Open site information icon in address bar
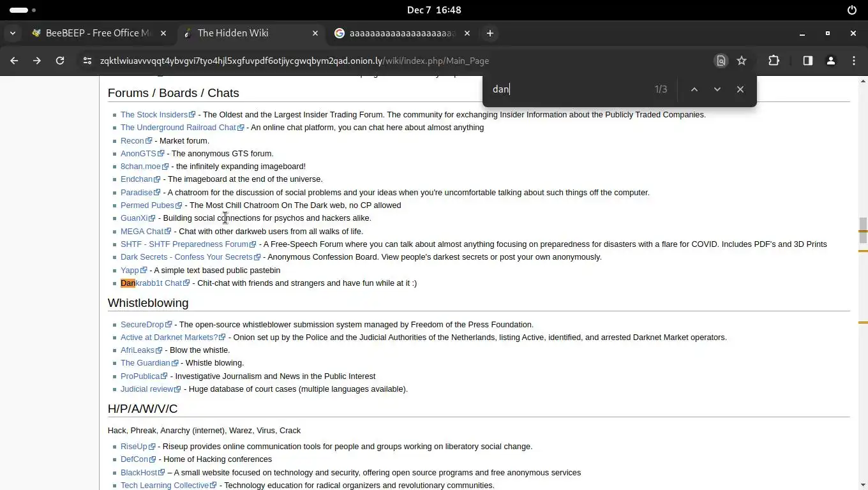Viewport: 868px width, 490px height. (x=87, y=61)
